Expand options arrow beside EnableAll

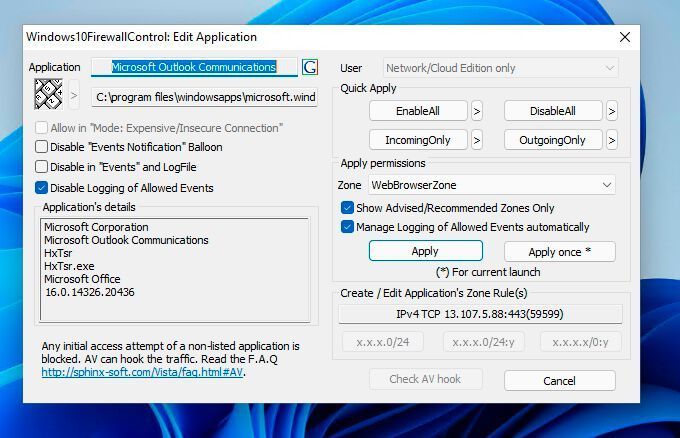pyautogui.click(x=477, y=111)
